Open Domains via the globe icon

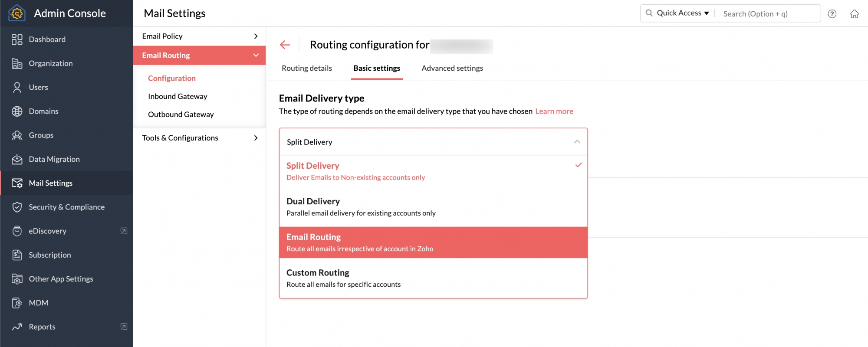[x=17, y=111]
